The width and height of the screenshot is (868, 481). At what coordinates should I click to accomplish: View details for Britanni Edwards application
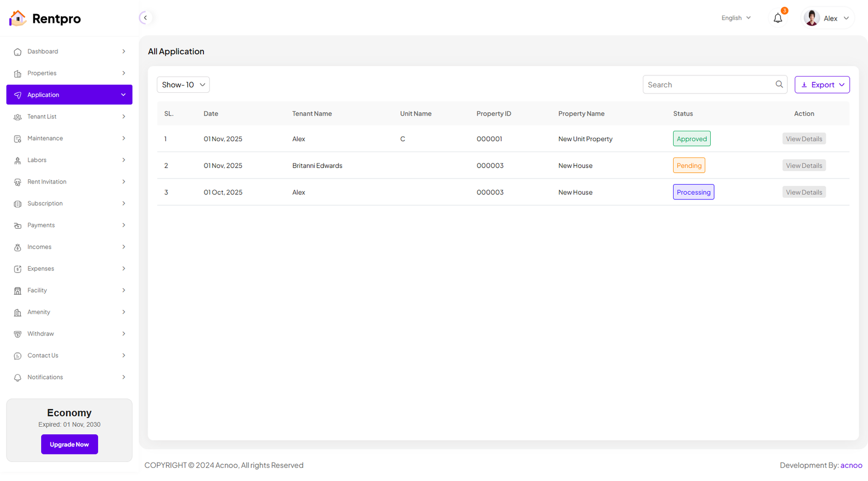(x=803, y=166)
